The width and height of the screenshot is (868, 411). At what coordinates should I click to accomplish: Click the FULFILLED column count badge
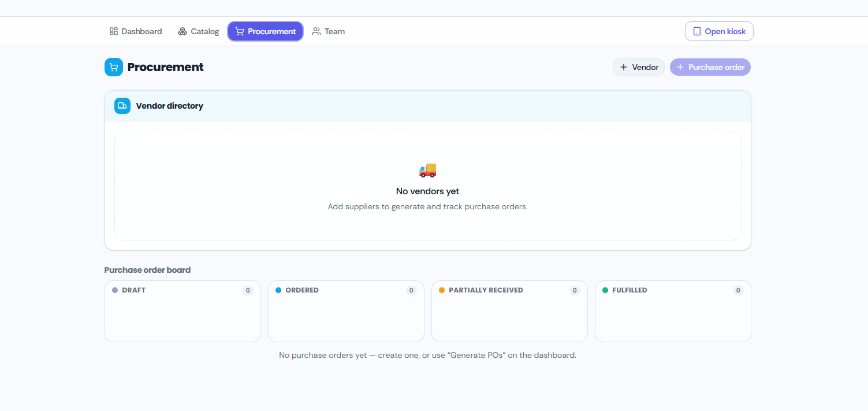[738, 290]
